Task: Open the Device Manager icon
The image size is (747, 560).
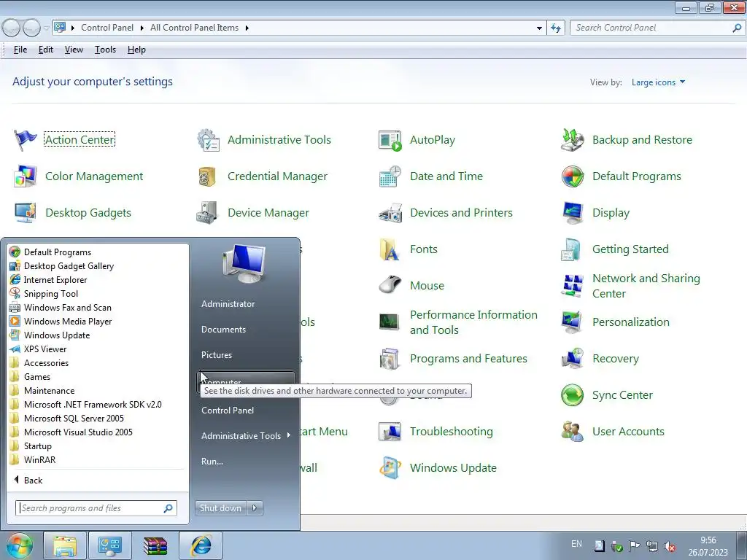Action: (207, 213)
